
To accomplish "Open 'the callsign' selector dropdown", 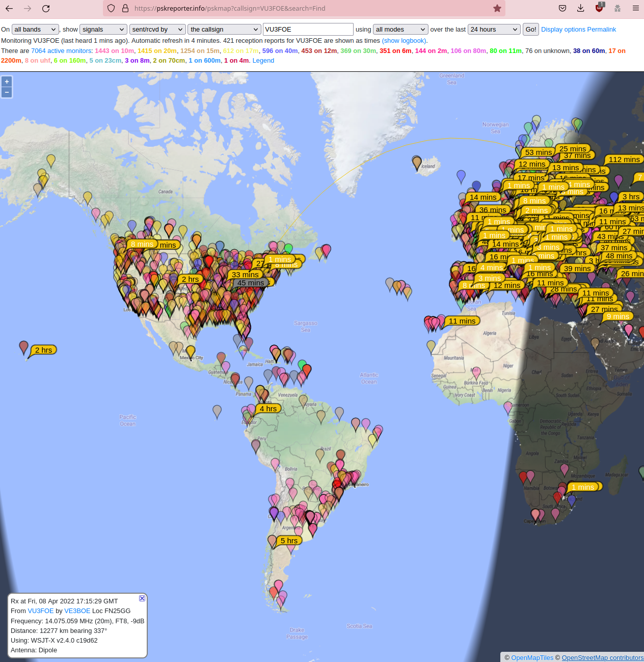I will tap(224, 30).
